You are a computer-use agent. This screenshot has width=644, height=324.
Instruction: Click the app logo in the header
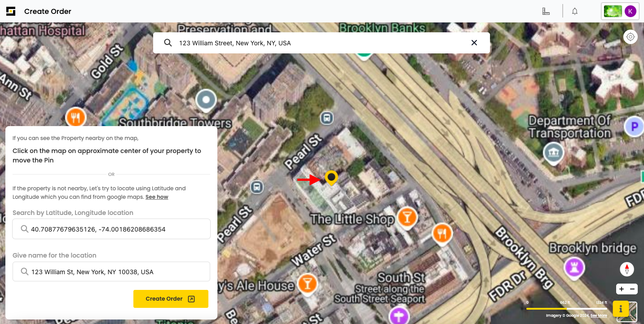click(x=11, y=11)
